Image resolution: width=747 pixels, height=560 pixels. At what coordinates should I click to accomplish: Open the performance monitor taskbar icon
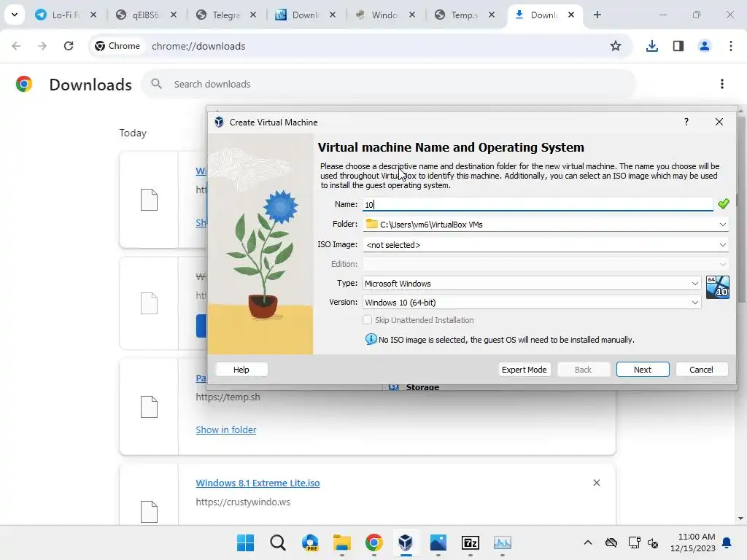tap(502, 542)
